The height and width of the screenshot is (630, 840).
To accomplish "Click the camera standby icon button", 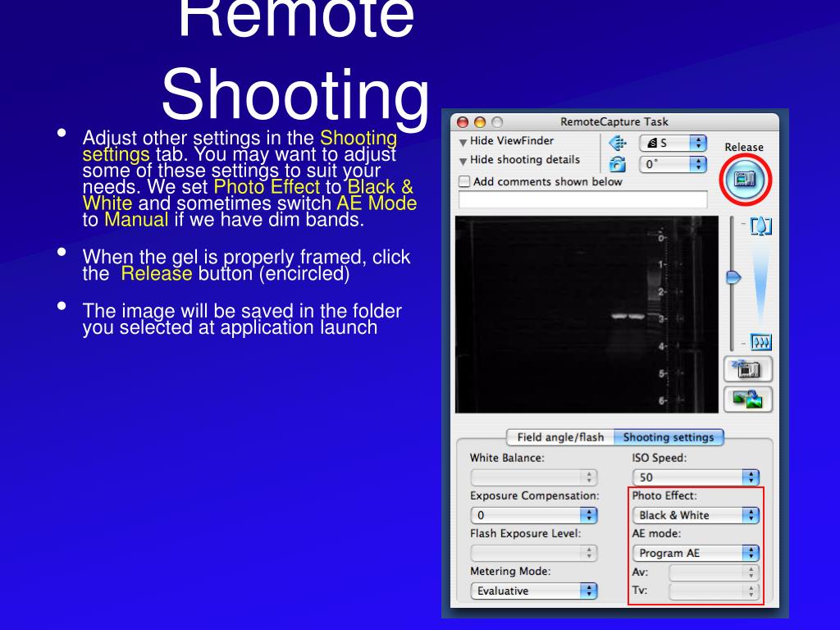I will tap(747, 369).
